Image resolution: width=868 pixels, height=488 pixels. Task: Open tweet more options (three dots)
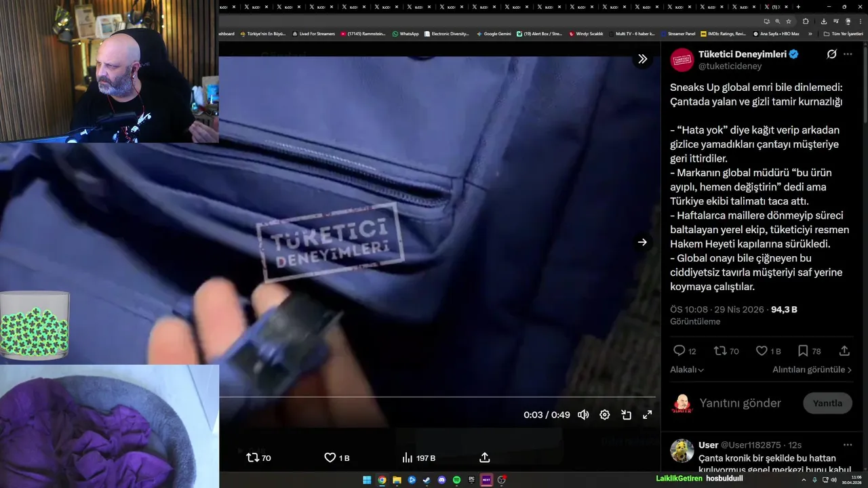coord(848,54)
